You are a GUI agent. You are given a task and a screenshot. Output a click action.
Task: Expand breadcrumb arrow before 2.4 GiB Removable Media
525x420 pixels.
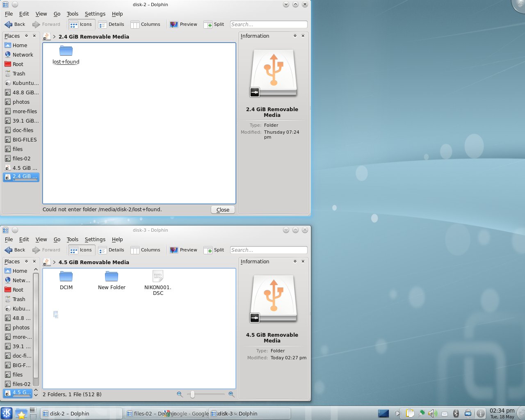tap(54, 37)
